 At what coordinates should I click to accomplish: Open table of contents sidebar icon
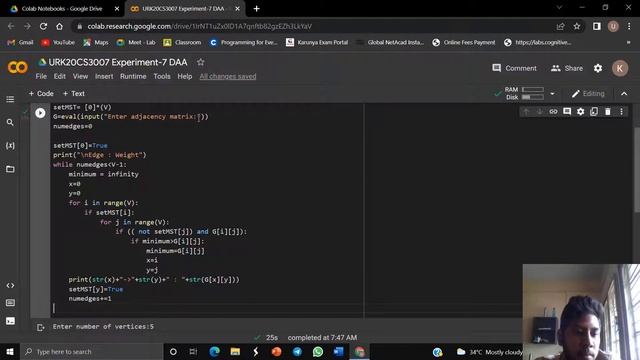tap(10, 99)
